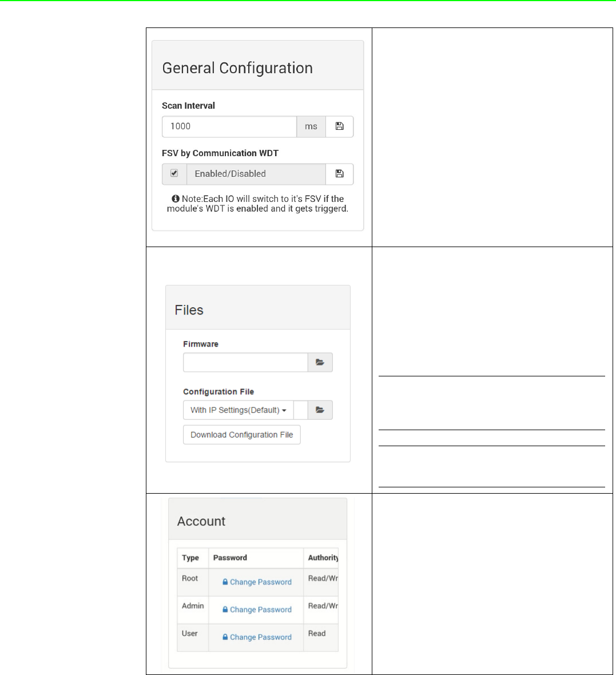Change Password for the Admin account
This screenshot has height=675, width=616.
coord(260,610)
